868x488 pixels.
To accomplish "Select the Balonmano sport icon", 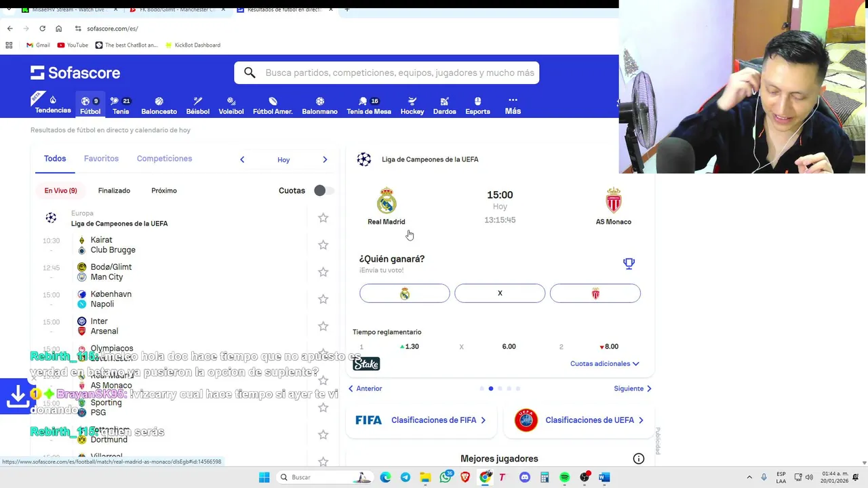I will point(319,105).
